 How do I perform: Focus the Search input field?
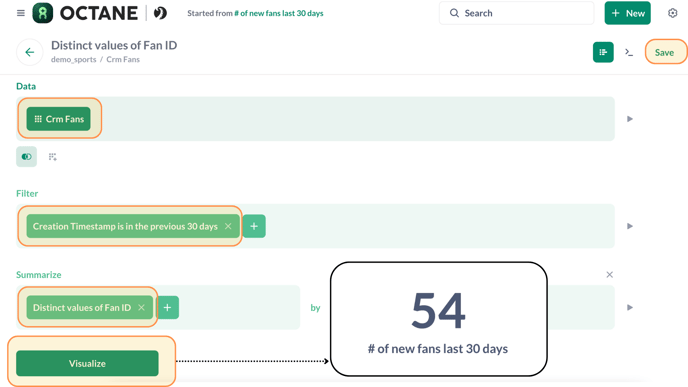pyautogui.click(x=516, y=13)
